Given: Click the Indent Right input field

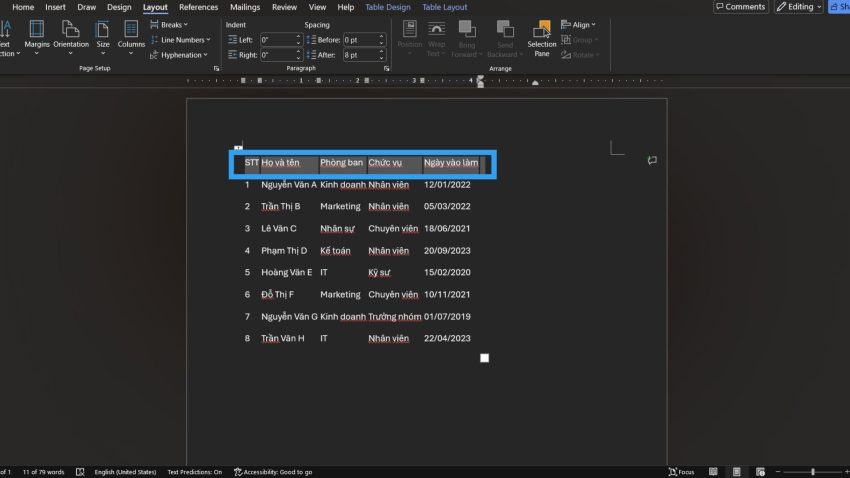Looking at the screenshot, I should [x=277, y=55].
